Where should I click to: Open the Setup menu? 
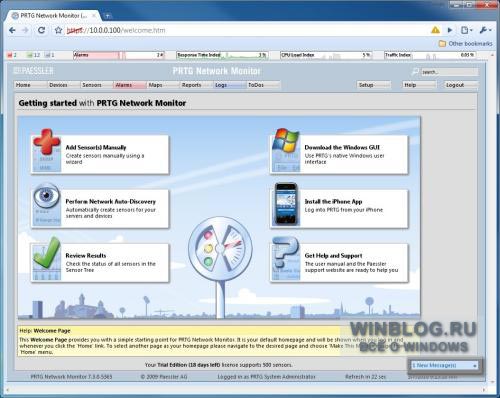click(x=373, y=85)
